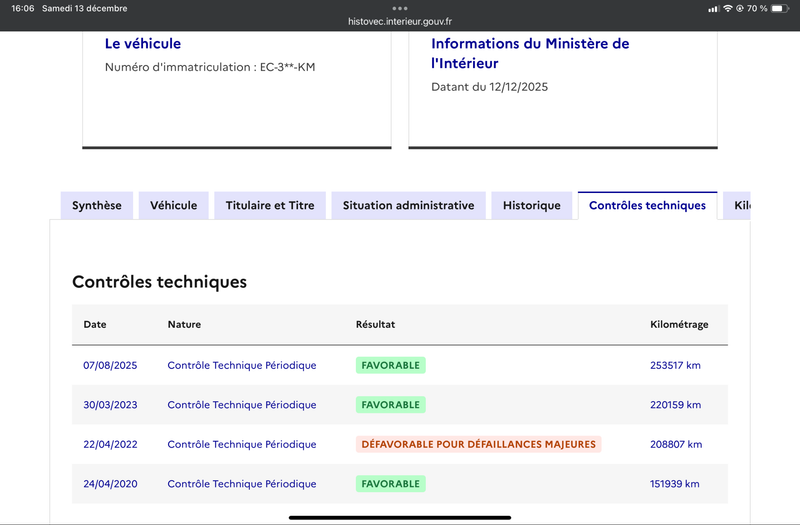Click Informations du Ministère de l'Intérieur heading
This screenshot has height=525, width=800.
530,53
